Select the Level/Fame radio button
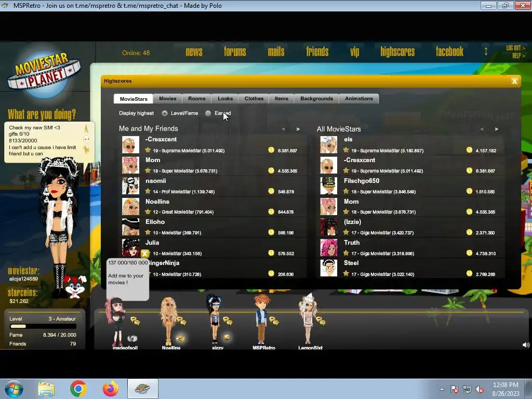 point(165,113)
